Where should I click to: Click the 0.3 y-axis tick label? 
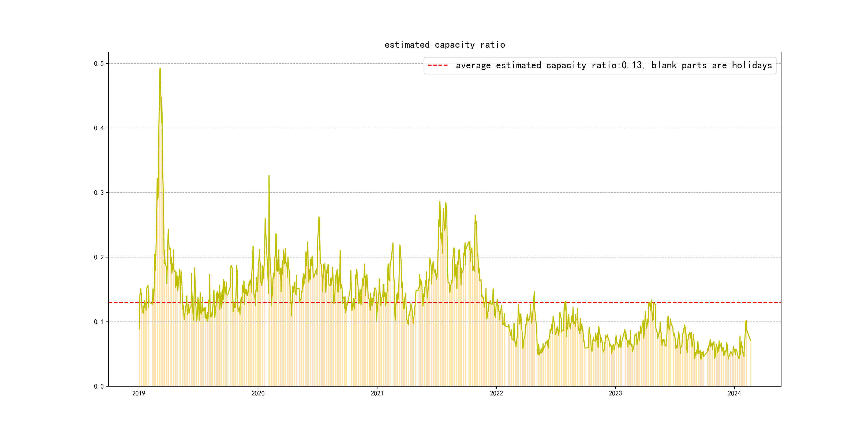tap(99, 193)
